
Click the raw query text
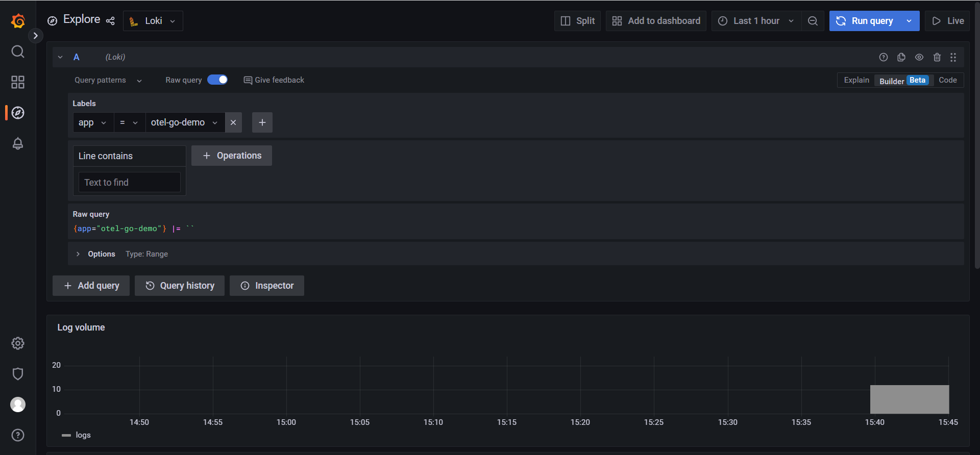(134, 229)
